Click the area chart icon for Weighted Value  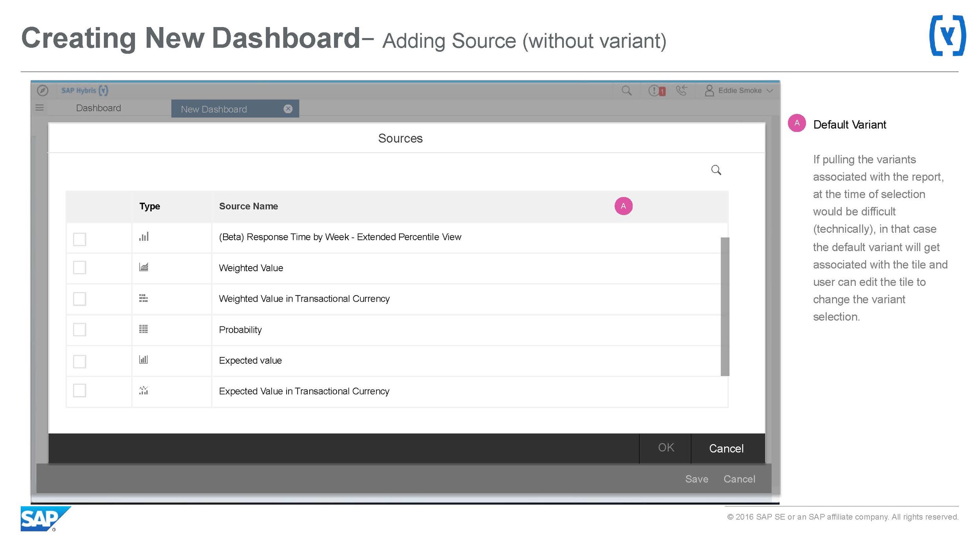tap(143, 267)
